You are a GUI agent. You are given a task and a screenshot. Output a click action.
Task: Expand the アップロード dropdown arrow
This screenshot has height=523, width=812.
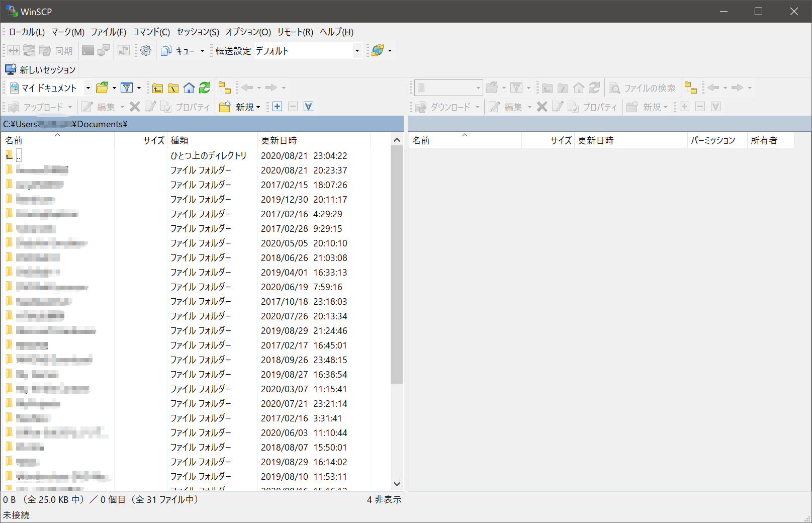tap(70, 107)
